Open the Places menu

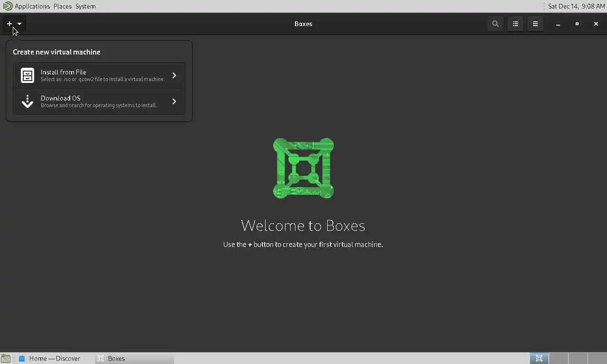click(63, 6)
